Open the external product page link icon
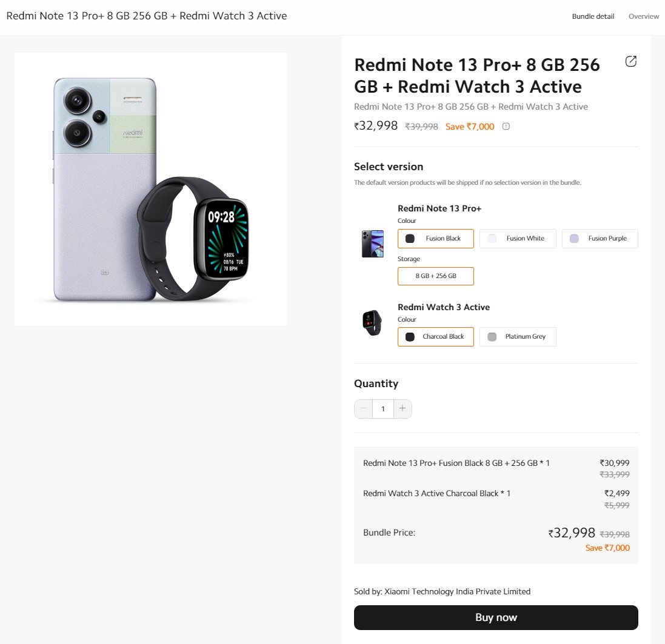This screenshot has height=644, width=665. coord(631,61)
